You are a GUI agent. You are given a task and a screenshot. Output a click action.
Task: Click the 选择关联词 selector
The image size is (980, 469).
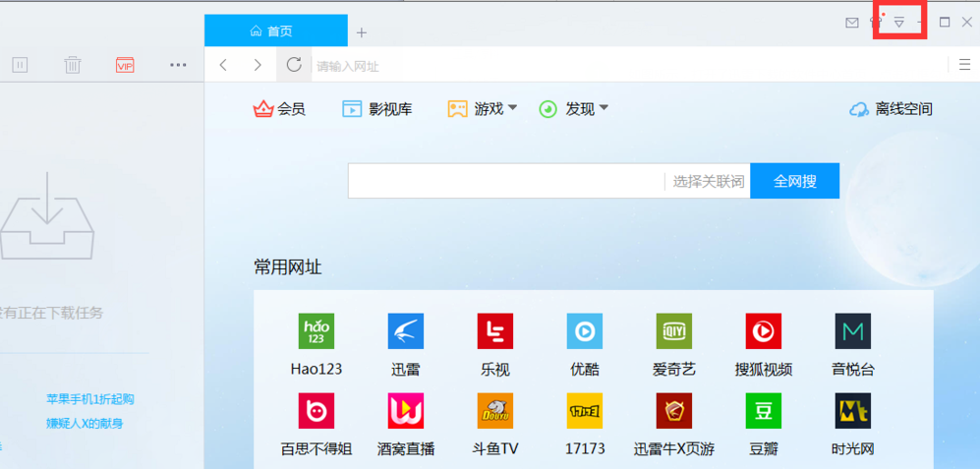708,182
